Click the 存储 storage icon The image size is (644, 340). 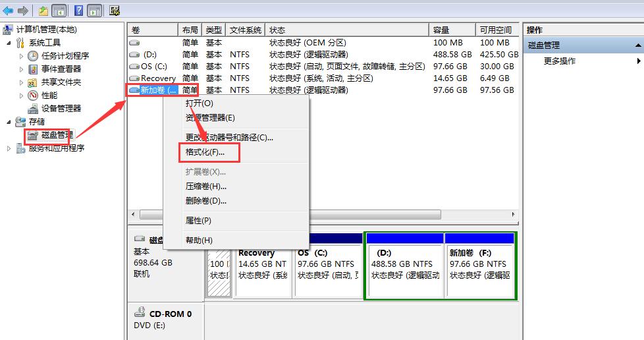20,122
